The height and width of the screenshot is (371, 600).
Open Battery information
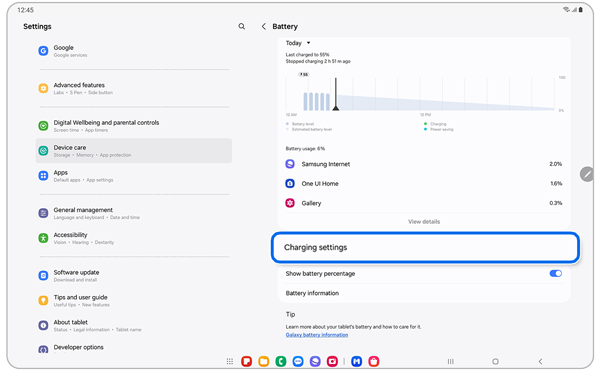[424, 293]
